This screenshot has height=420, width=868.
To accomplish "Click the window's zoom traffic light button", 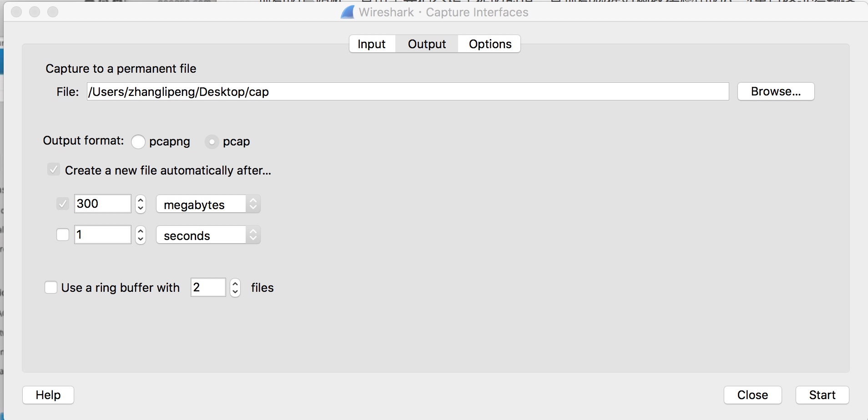I will (53, 12).
